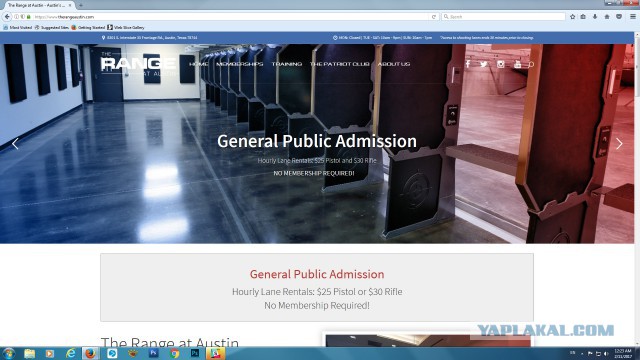640x360 pixels.
Task: Open the Pocket shield icon
Action: pyautogui.click(x=619, y=17)
